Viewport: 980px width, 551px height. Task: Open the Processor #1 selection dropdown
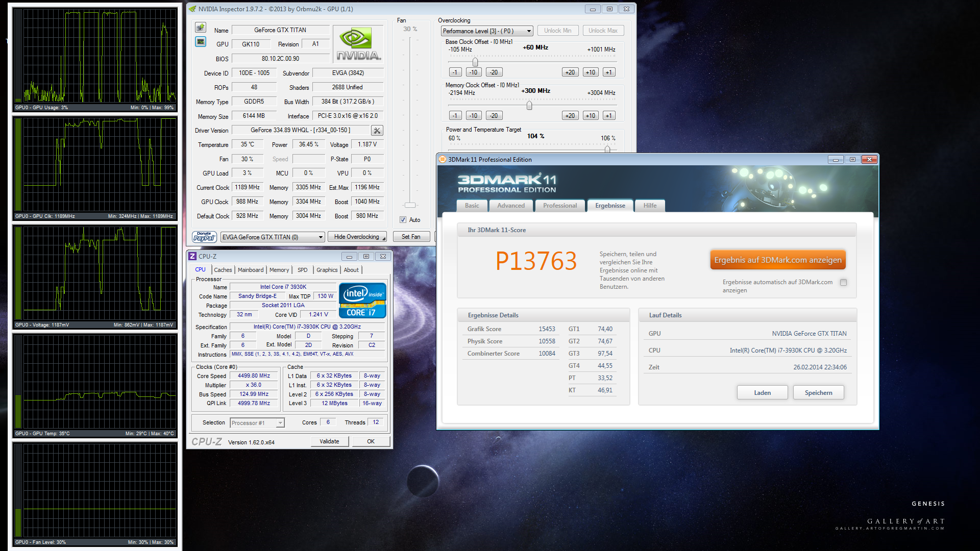(257, 423)
